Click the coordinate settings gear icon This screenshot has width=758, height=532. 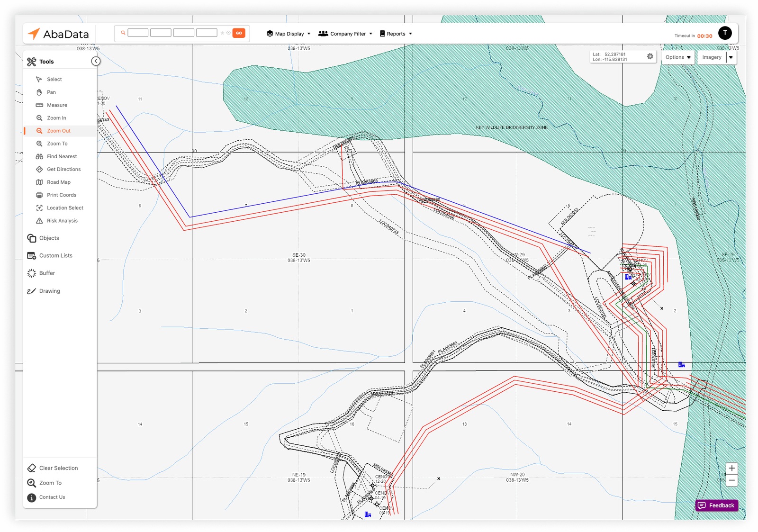650,56
